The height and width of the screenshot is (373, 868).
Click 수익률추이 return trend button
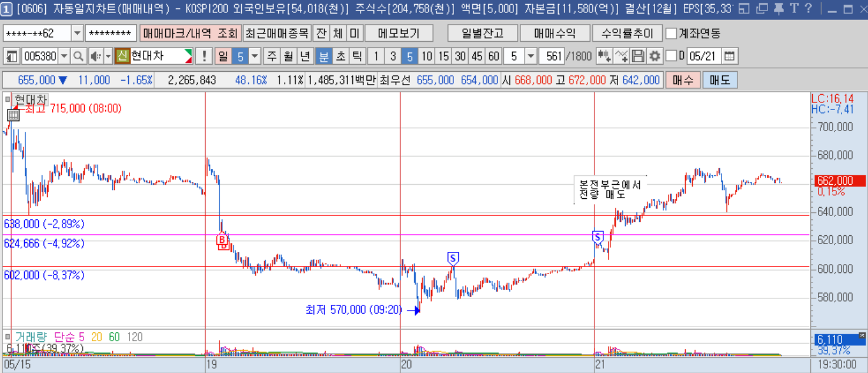(627, 34)
